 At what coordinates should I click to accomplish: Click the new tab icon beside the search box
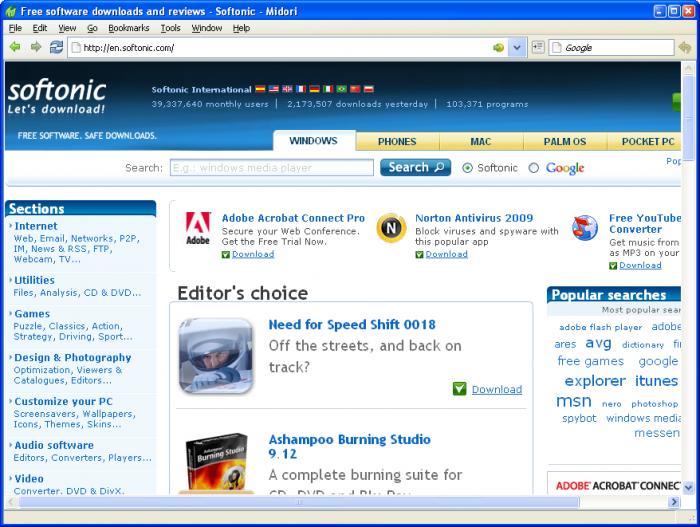point(538,47)
